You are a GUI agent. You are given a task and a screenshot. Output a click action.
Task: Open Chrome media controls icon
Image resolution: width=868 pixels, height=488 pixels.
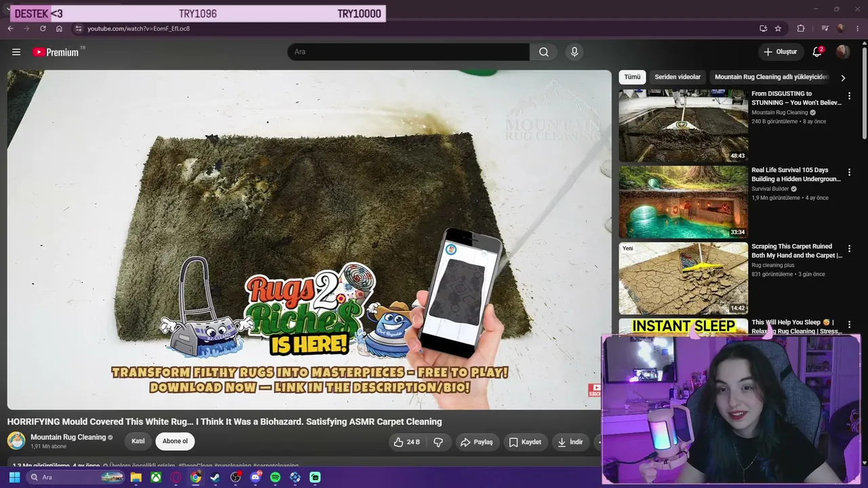pyautogui.click(x=825, y=28)
